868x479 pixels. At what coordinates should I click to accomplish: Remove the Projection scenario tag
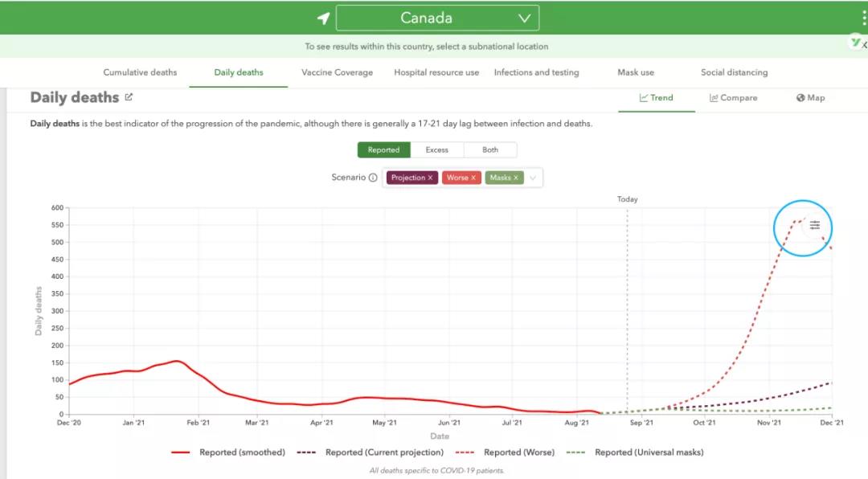[x=430, y=178]
